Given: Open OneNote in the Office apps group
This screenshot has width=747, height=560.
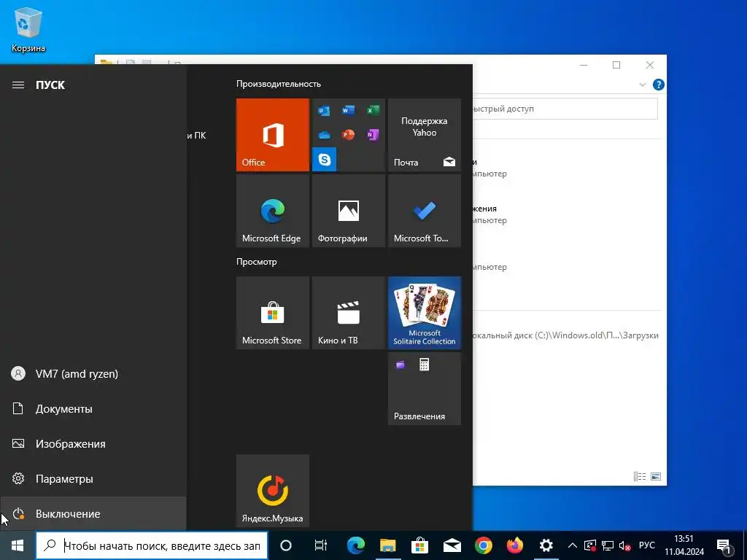Looking at the screenshot, I should pyautogui.click(x=373, y=135).
